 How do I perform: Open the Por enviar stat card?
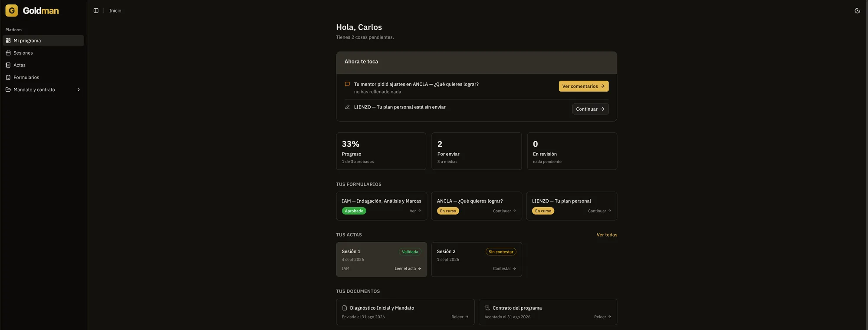tap(477, 151)
